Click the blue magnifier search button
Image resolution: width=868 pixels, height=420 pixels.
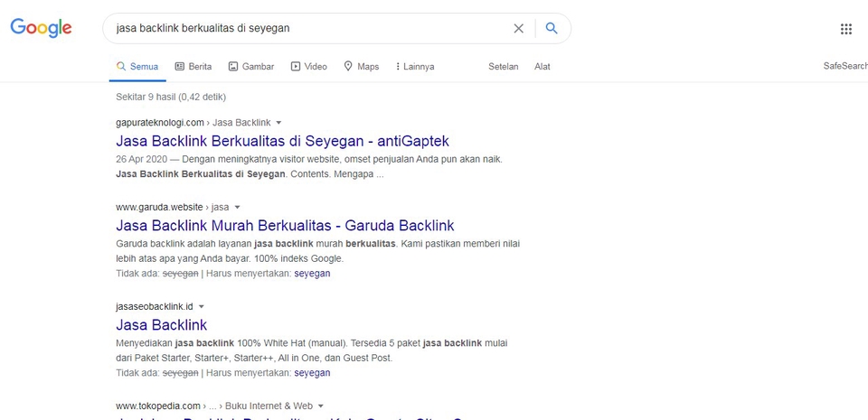552,28
